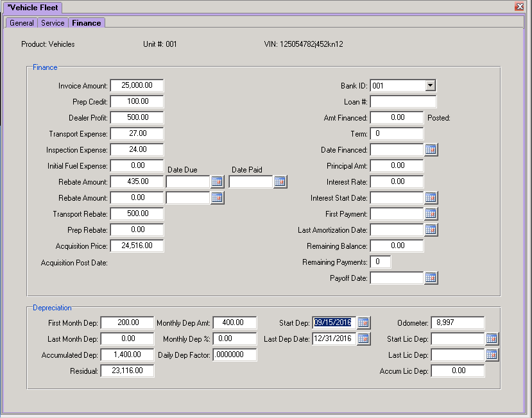Click the second rebate Date Due field
This screenshot has width=532, height=418.
pyautogui.click(x=188, y=197)
